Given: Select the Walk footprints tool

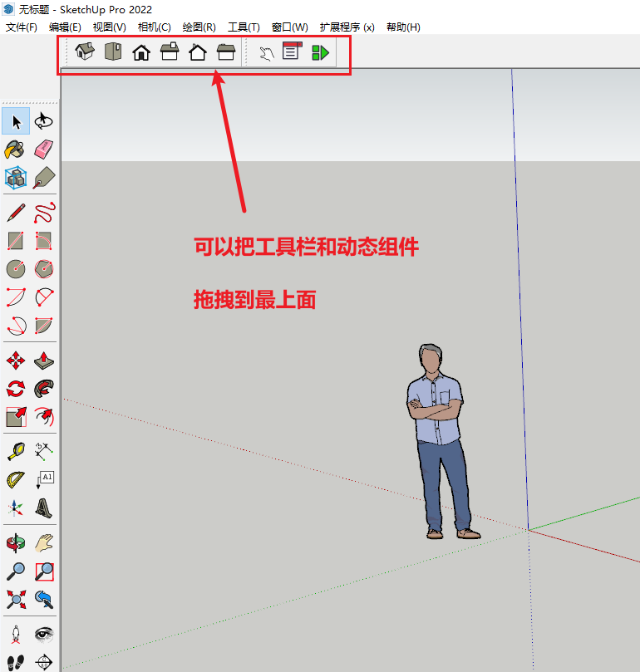Looking at the screenshot, I should pyautogui.click(x=16, y=662).
